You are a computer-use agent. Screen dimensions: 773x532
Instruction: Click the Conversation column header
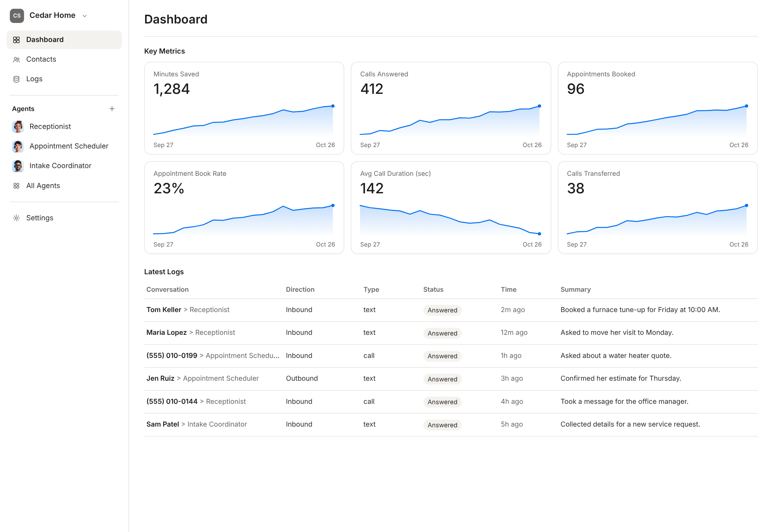[167, 290]
